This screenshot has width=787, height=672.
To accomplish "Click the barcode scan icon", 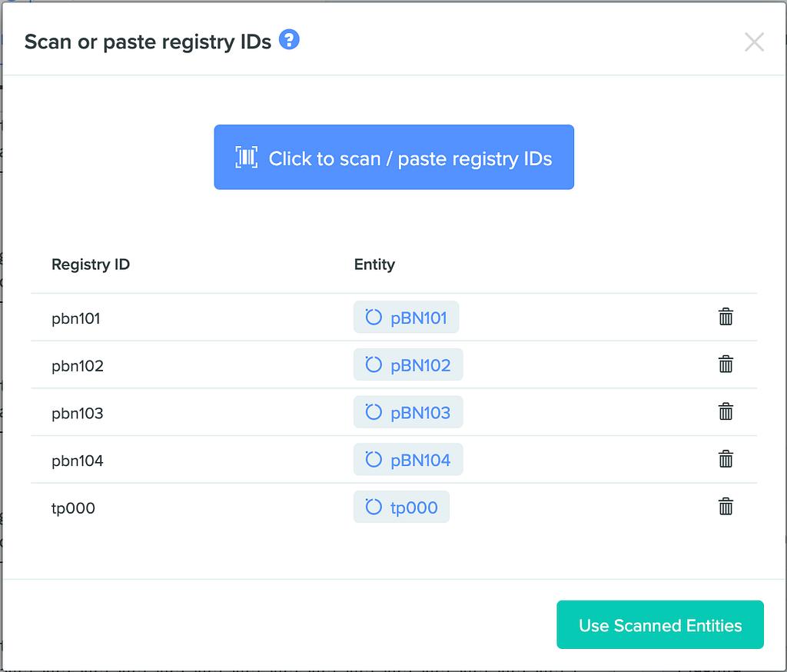I will coord(246,158).
